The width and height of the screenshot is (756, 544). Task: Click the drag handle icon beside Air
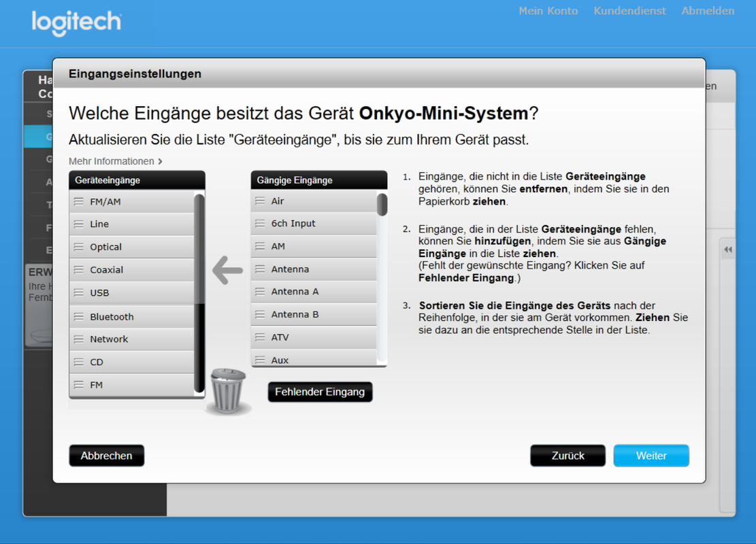point(260,201)
